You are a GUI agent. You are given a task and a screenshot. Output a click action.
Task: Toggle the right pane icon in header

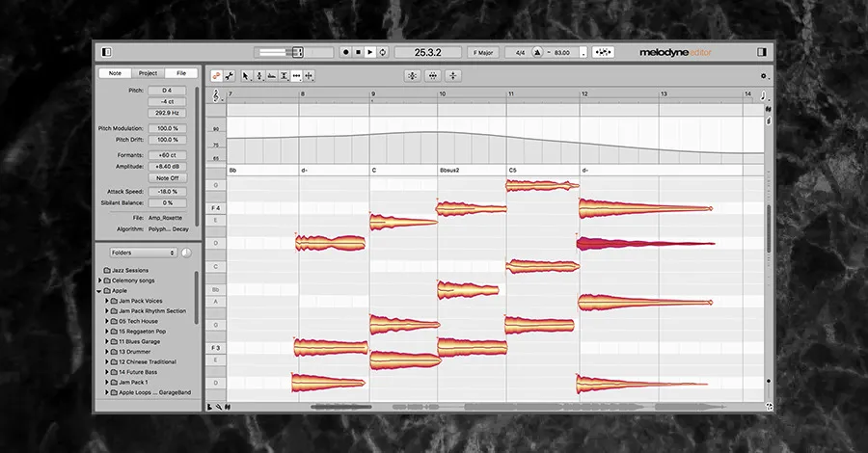762,52
